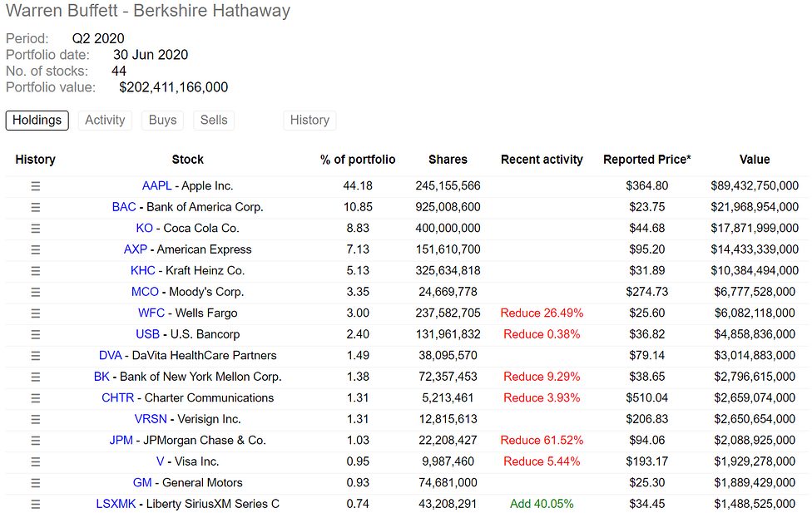This screenshot has height=513, width=812.
Task: Open history icon for LSXMK row
Action: click(x=35, y=504)
